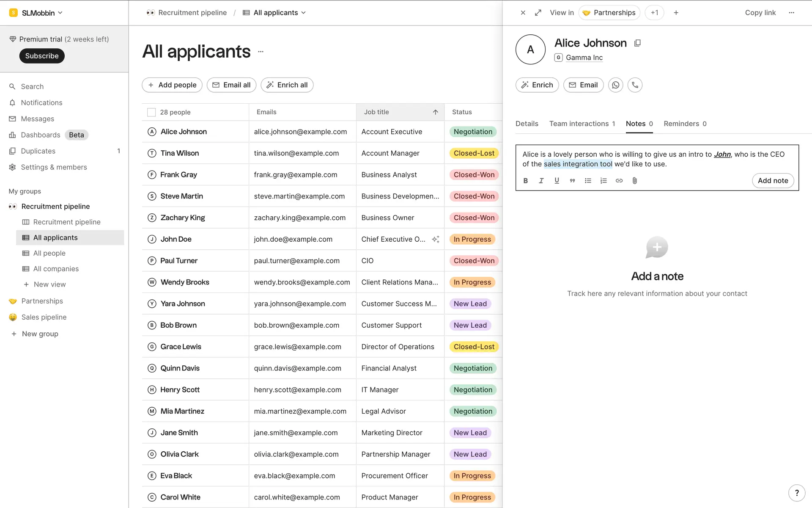812x508 pixels.
Task: Click the Negotiation status badge for Alice Johnson
Action: click(473, 132)
